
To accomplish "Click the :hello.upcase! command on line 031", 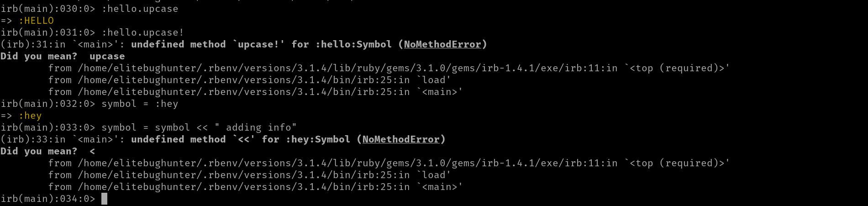I will pyautogui.click(x=142, y=32).
